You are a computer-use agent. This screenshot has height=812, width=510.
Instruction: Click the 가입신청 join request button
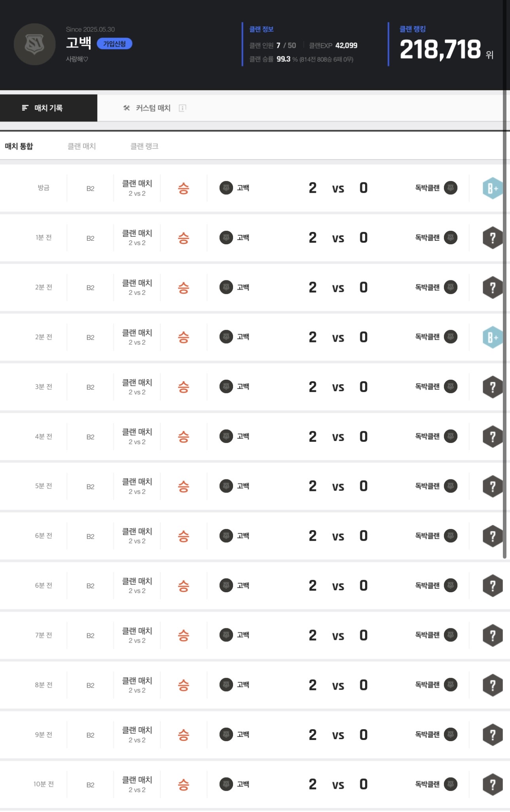coord(114,44)
